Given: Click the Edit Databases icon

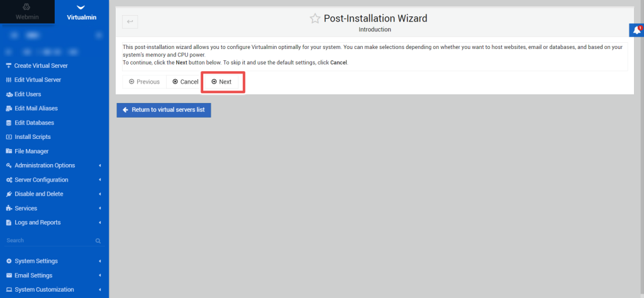Looking at the screenshot, I should tap(9, 123).
